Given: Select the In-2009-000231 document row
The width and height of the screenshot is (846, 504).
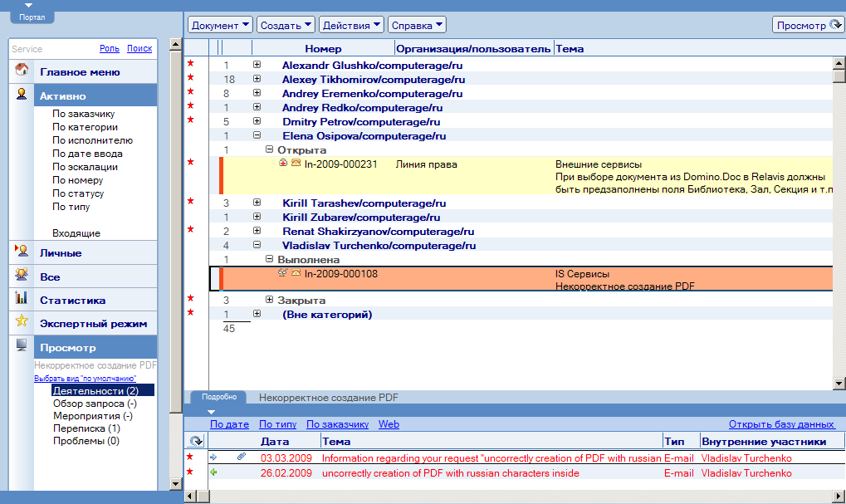Looking at the screenshot, I should (340, 164).
